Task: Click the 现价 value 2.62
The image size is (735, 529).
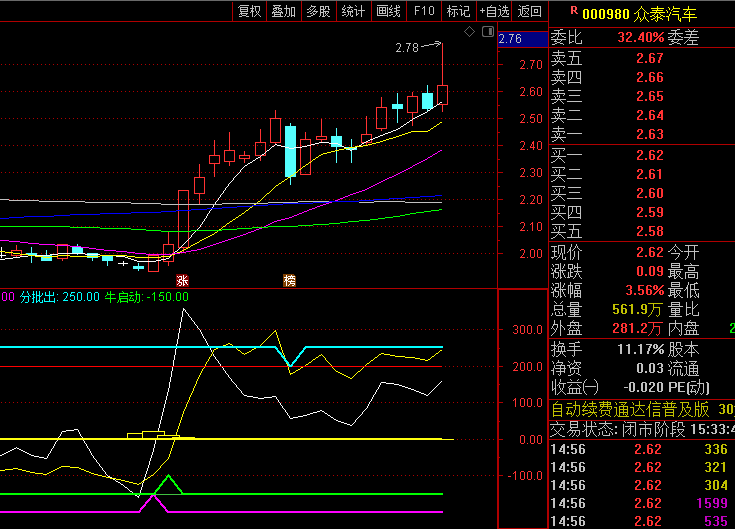Action: pos(650,252)
